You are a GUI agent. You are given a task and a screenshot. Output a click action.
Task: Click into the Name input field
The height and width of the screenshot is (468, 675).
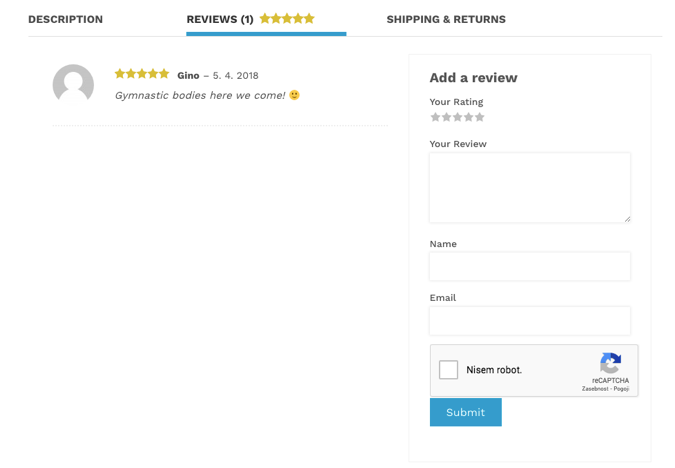click(529, 266)
